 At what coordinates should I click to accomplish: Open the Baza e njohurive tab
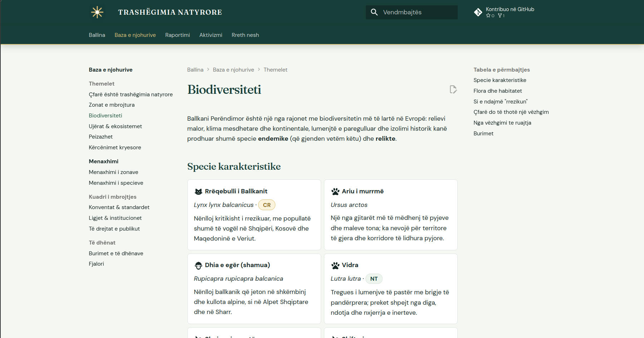[135, 35]
